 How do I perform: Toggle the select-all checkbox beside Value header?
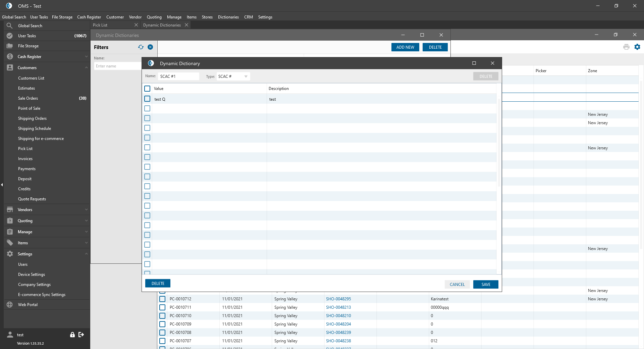pyautogui.click(x=147, y=89)
